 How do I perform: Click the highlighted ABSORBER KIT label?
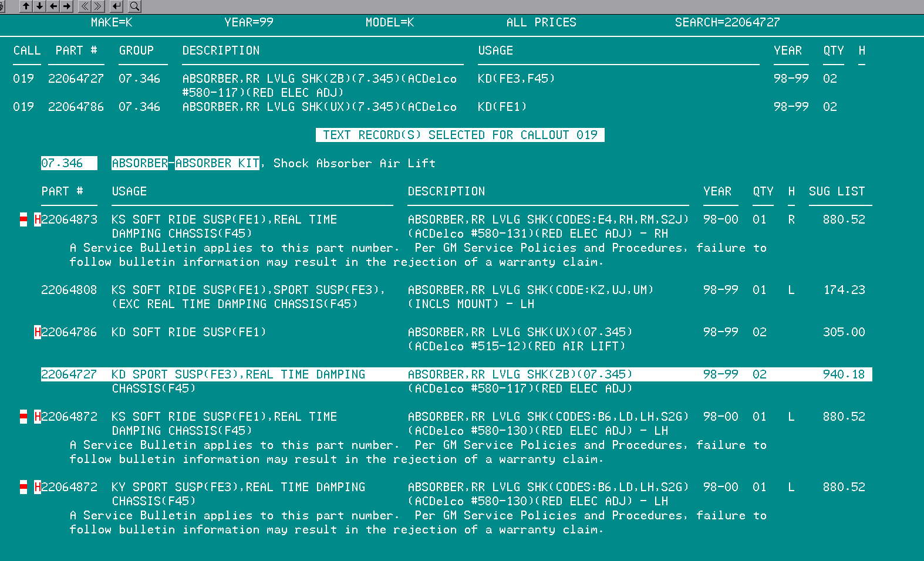coord(217,163)
